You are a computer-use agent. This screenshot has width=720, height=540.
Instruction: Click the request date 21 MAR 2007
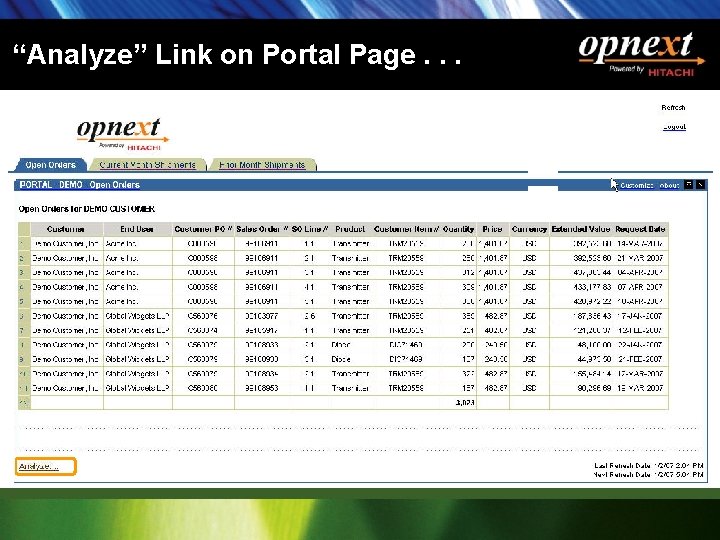(x=640, y=258)
